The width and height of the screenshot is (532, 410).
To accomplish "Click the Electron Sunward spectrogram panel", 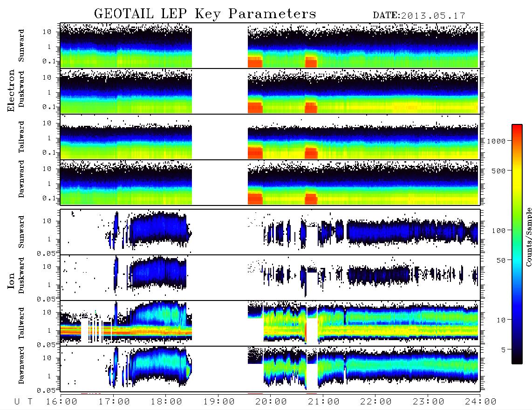I will click(x=270, y=46).
